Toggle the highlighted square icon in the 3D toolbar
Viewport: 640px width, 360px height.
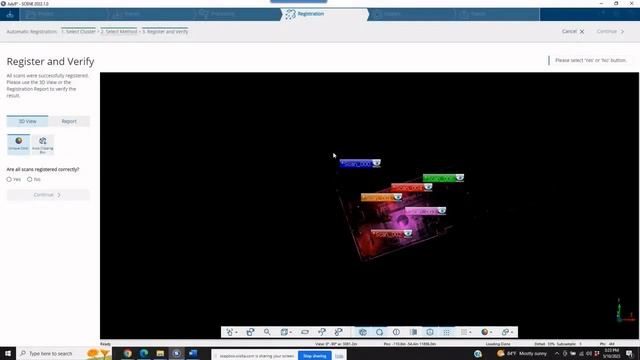click(x=430, y=332)
